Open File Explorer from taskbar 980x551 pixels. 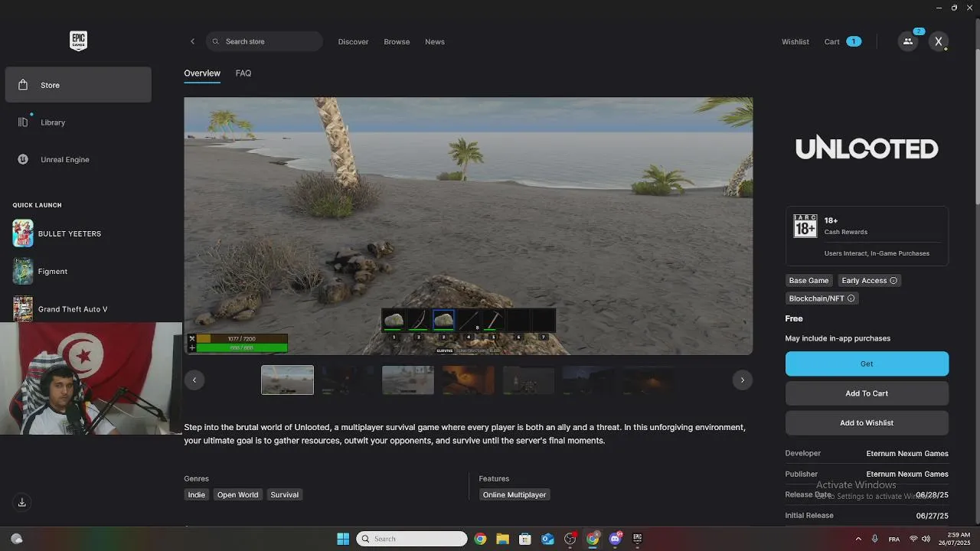pyautogui.click(x=502, y=539)
